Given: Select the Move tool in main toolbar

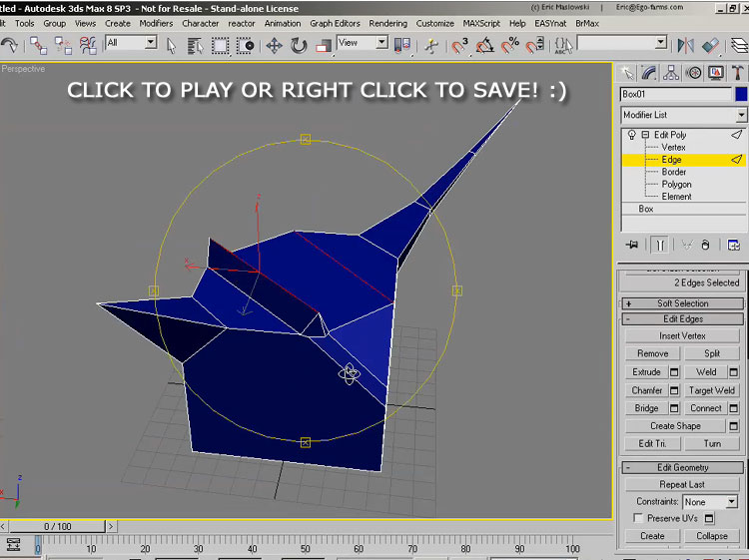Looking at the screenshot, I should pyautogui.click(x=274, y=45).
